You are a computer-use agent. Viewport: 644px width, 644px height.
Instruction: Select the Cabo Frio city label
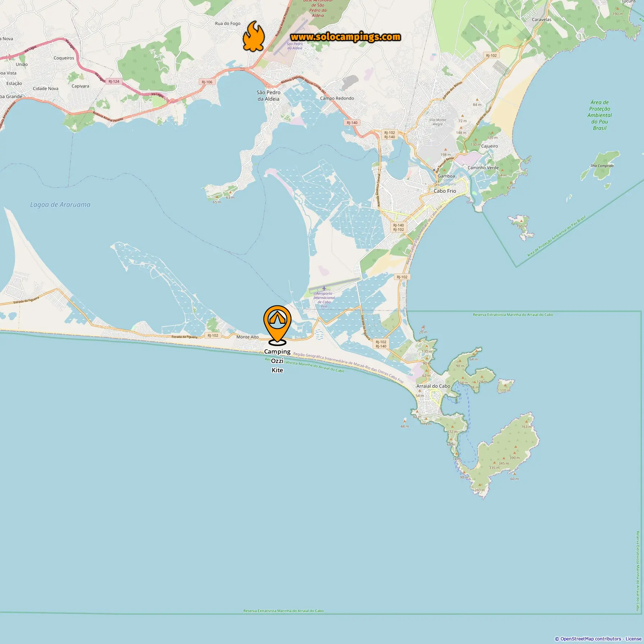coord(445,191)
